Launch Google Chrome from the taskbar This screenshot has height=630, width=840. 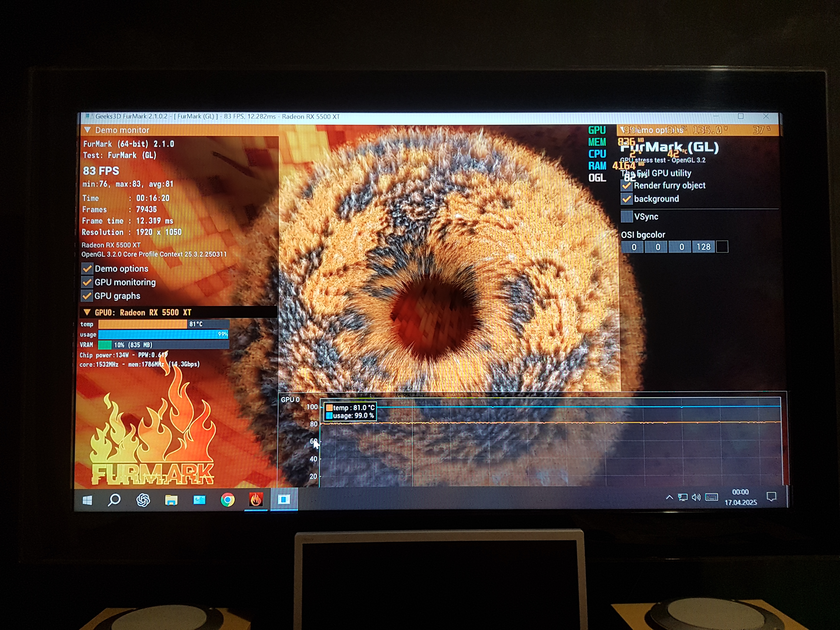click(227, 500)
